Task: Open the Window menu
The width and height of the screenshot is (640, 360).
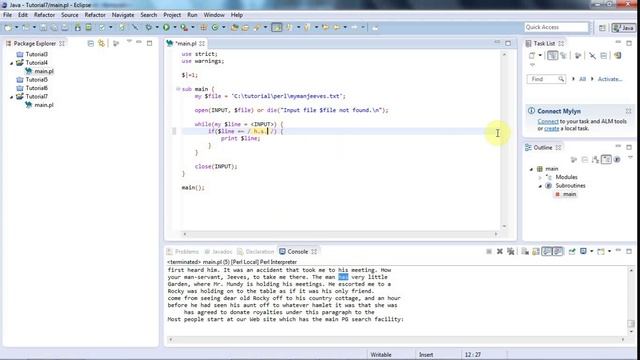Action: 214,15
